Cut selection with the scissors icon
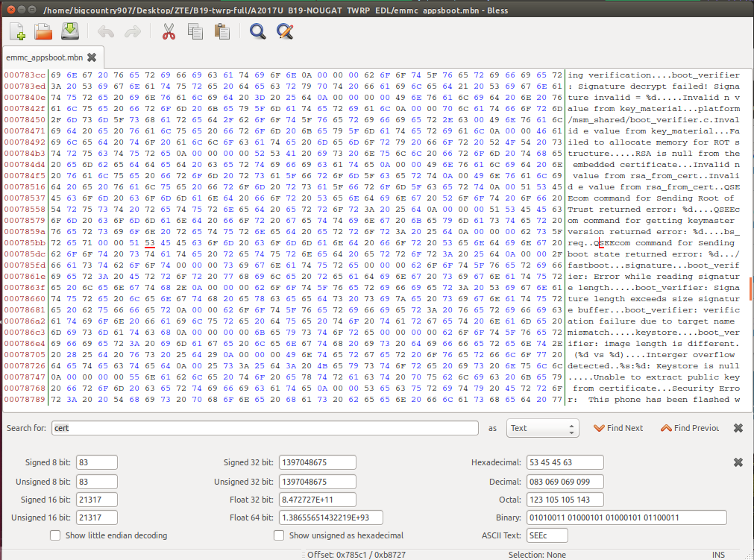The height and width of the screenshot is (560, 754). pyautogui.click(x=169, y=31)
